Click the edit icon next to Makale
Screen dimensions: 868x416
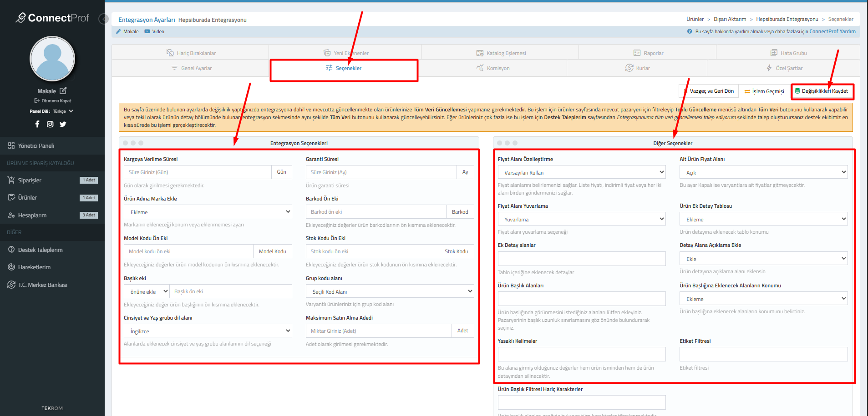63,91
